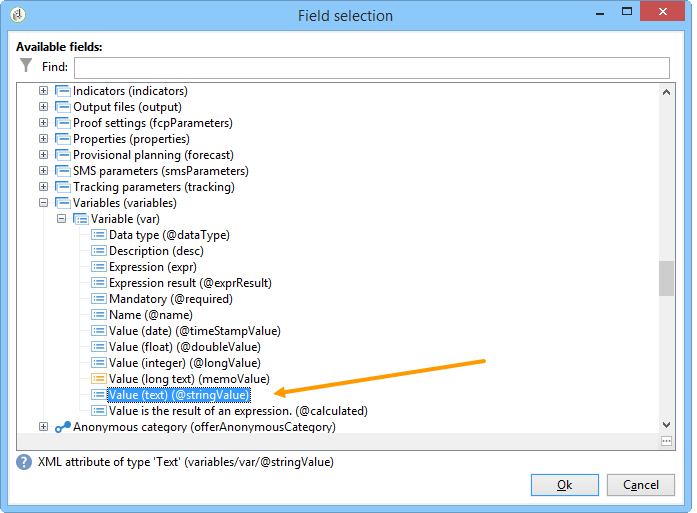Expand the Anonymous category node
Viewport: 697px width, 513px height.
(x=43, y=427)
